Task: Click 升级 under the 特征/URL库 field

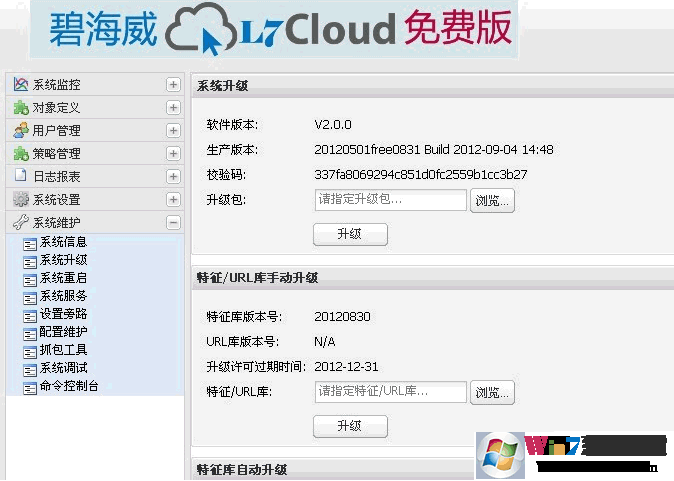Action: pyautogui.click(x=350, y=426)
